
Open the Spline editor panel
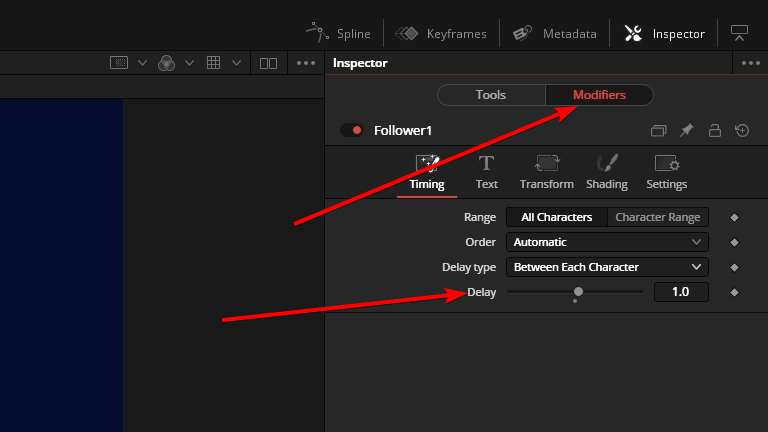click(x=338, y=33)
